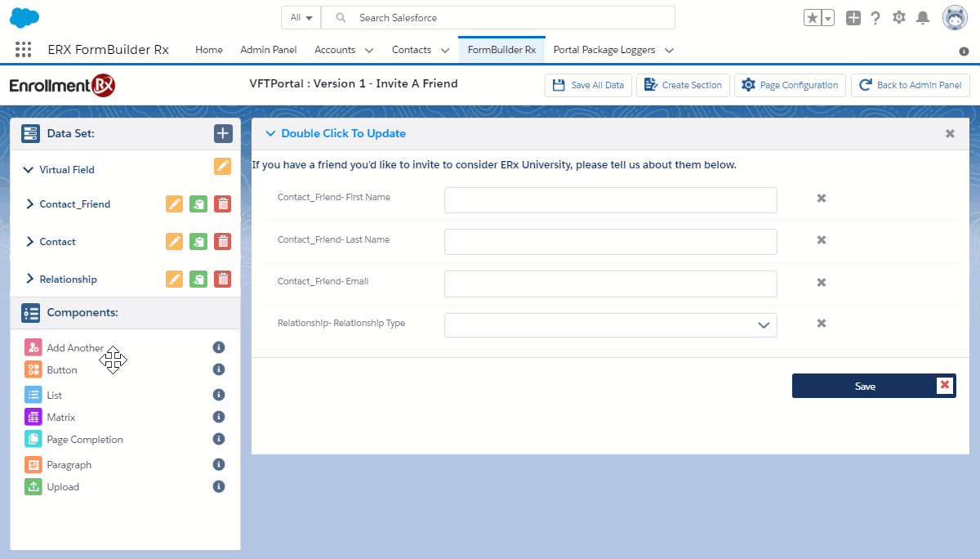Image resolution: width=980 pixels, height=559 pixels.
Task: Show info for the Matrix component
Action: click(x=218, y=417)
